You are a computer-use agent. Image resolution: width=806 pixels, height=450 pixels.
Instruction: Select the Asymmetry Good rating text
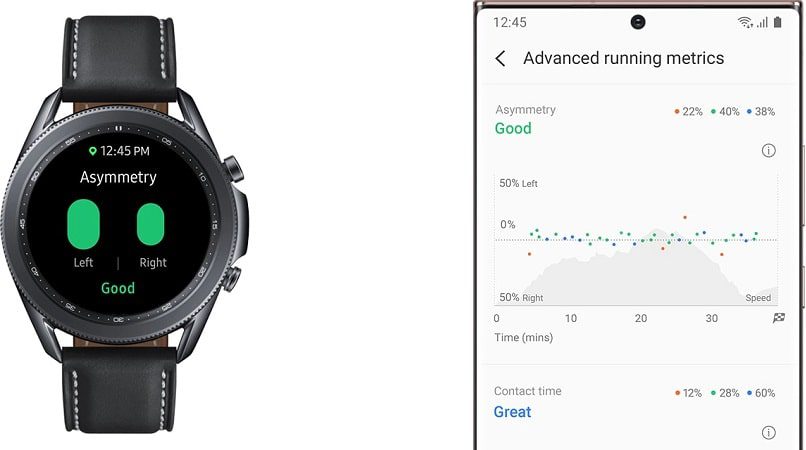click(x=513, y=128)
